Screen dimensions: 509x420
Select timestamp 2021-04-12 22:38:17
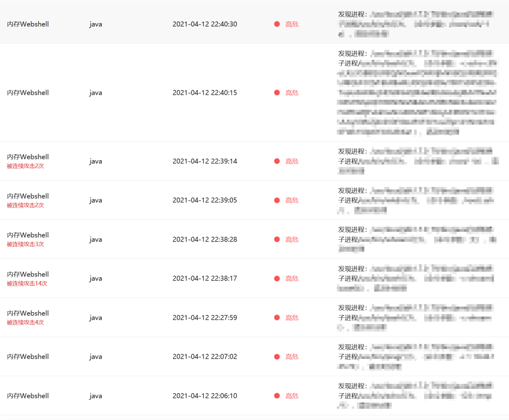[x=205, y=278]
